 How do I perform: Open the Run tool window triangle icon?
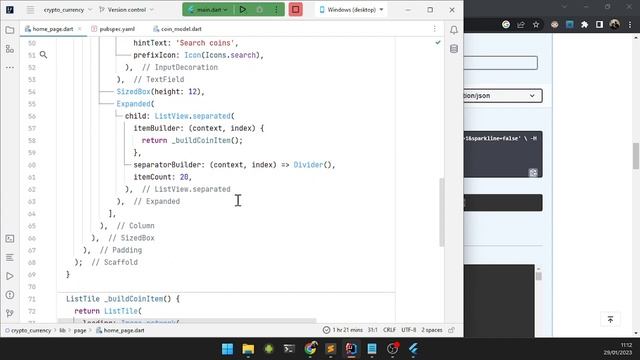[10, 276]
